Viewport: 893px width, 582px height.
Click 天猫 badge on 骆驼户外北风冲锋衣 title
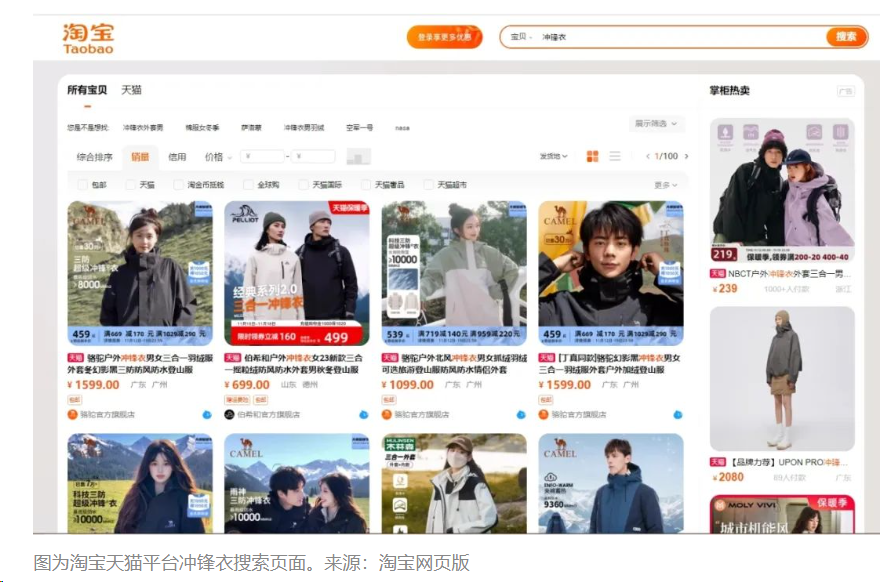click(390, 358)
